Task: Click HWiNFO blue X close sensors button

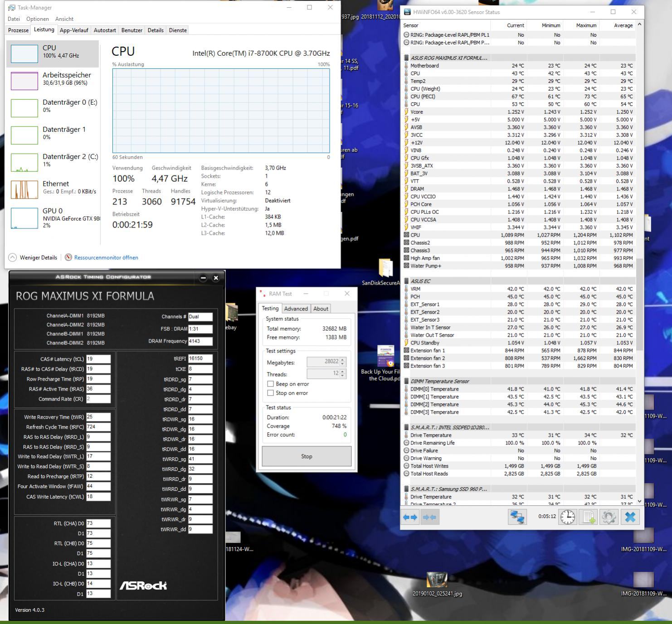Action: [x=630, y=517]
